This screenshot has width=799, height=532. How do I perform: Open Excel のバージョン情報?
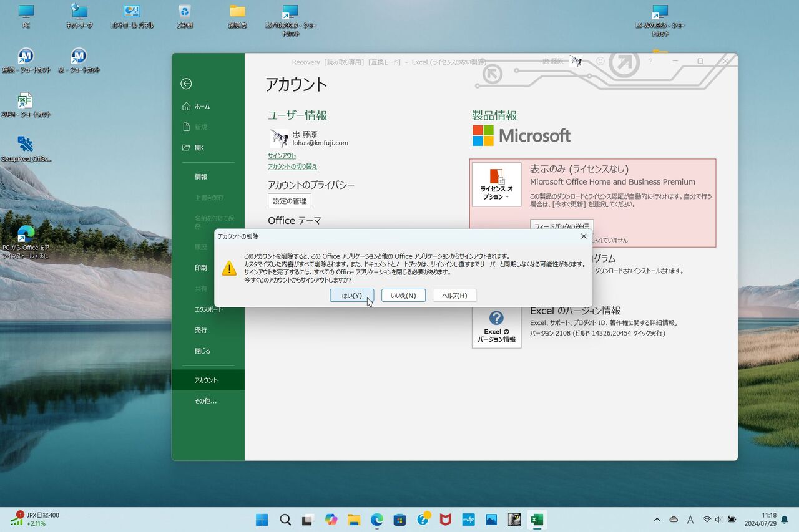(x=496, y=328)
